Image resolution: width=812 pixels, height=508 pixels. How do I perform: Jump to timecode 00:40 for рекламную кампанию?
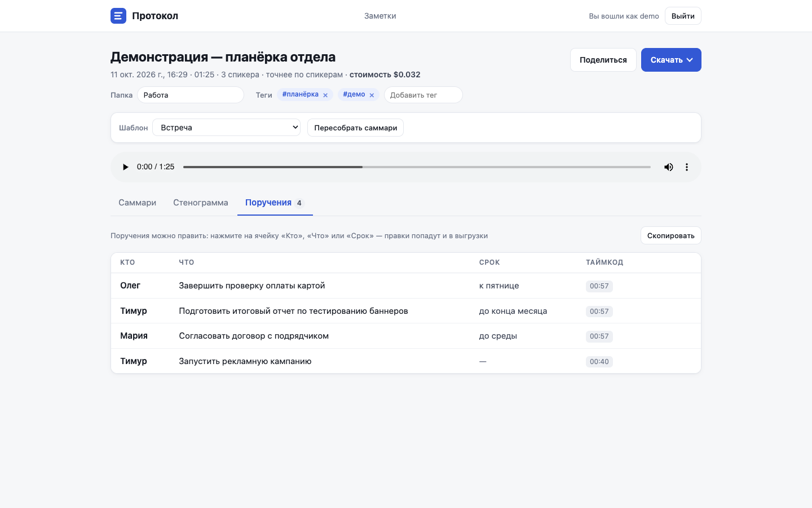pyautogui.click(x=599, y=362)
